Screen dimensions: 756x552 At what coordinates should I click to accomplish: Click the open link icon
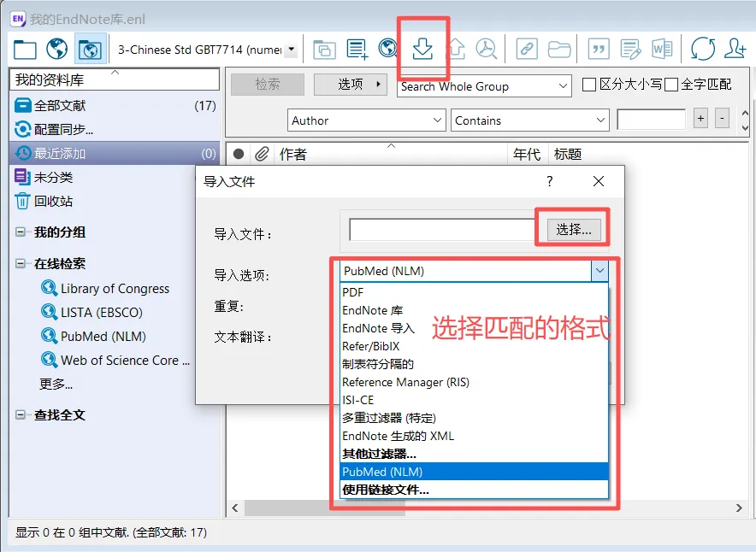click(527, 49)
